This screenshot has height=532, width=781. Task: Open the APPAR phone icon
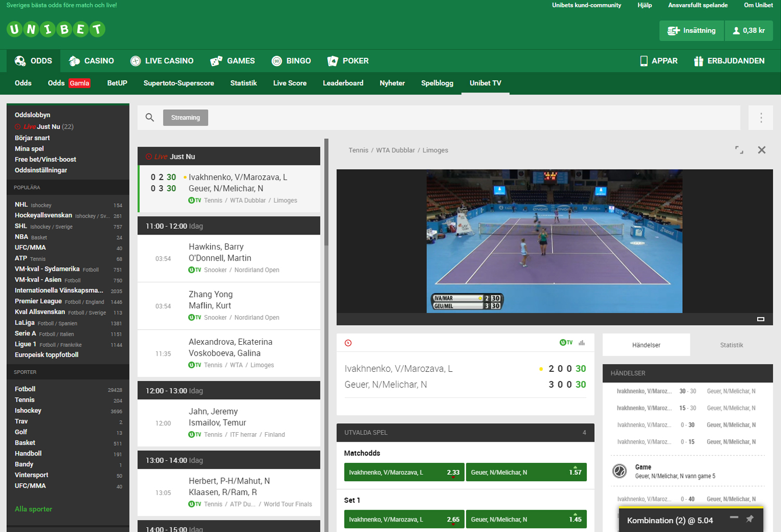click(643, 60)
